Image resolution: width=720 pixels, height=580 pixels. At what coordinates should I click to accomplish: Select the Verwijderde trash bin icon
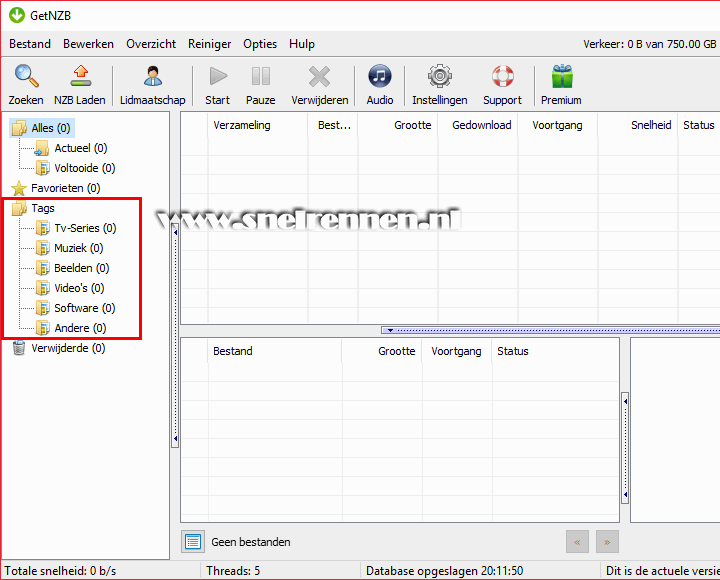tap(19, 348)
